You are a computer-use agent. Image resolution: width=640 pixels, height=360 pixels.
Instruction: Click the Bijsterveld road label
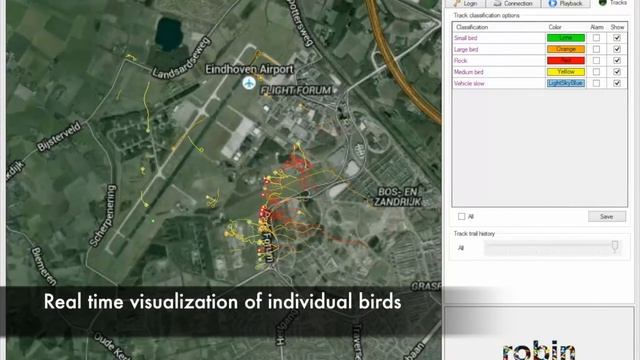tap(59, 137)
